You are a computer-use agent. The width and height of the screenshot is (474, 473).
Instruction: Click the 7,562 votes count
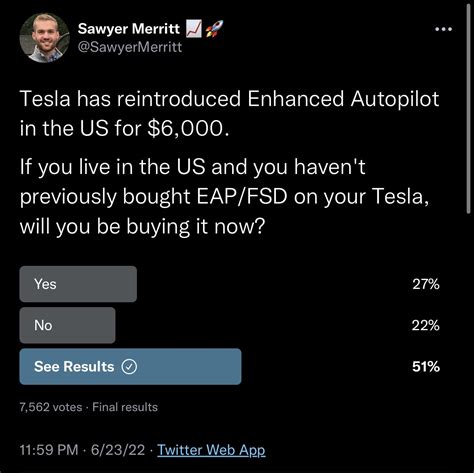(51, 407)
